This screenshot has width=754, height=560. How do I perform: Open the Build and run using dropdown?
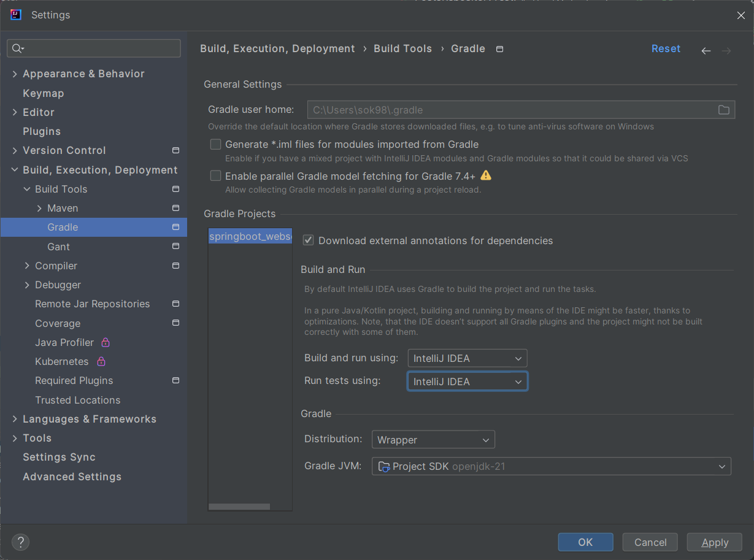[x=467, y=358]
